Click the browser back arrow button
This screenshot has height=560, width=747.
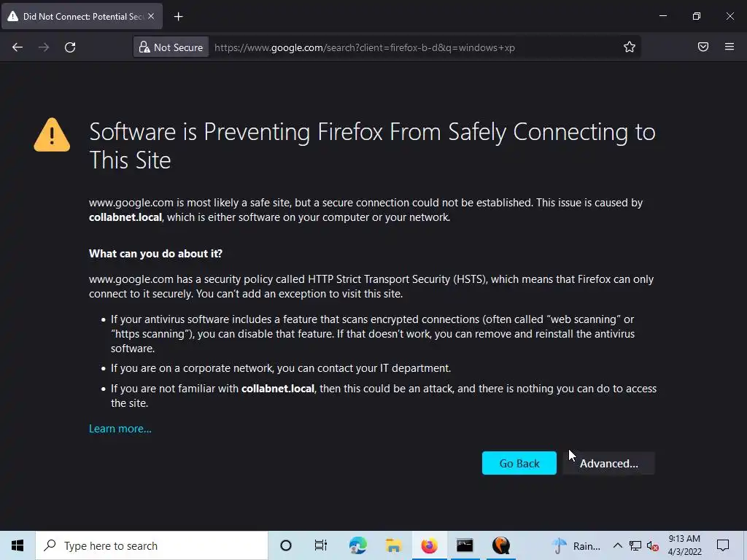18,47
